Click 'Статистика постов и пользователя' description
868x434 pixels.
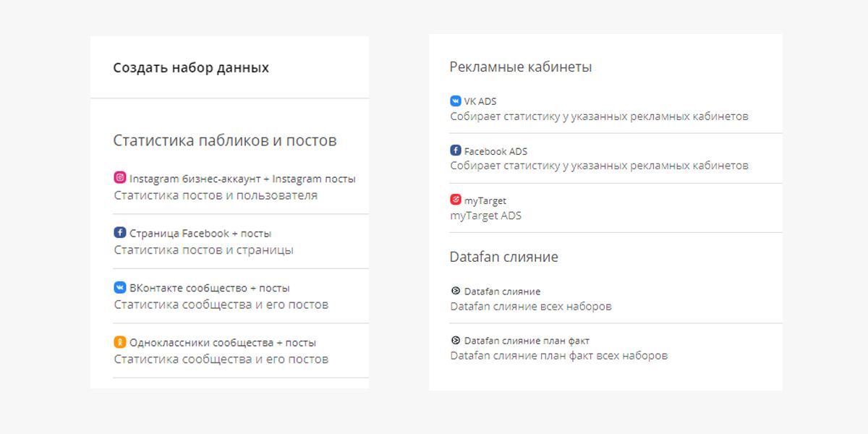point(216,195)
